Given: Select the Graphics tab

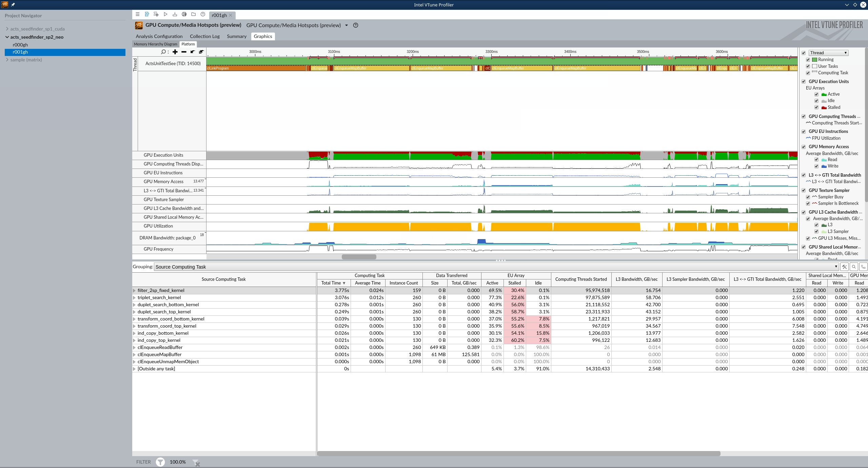Looking at the screenshot, I should (x=263, y=36).
